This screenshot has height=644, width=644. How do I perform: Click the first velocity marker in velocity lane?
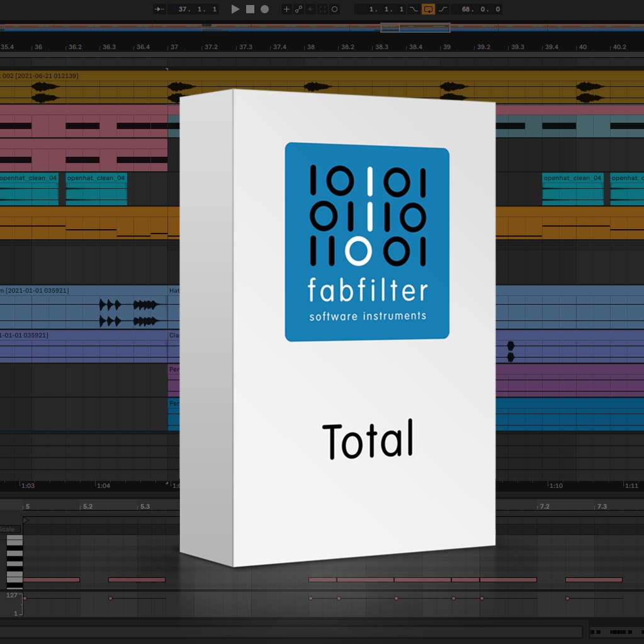pyautogui.click(x=25, y=598)
